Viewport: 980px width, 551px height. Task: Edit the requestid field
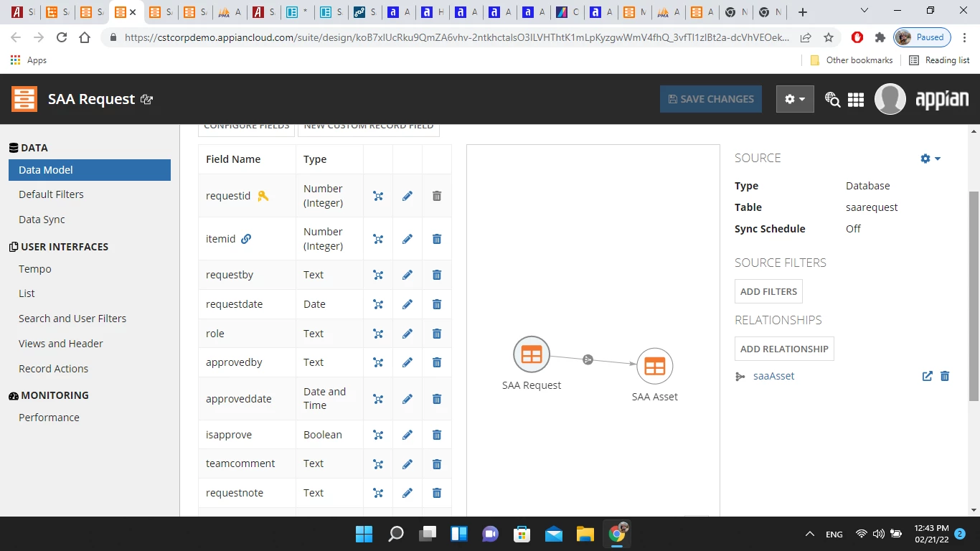(407, 196)
